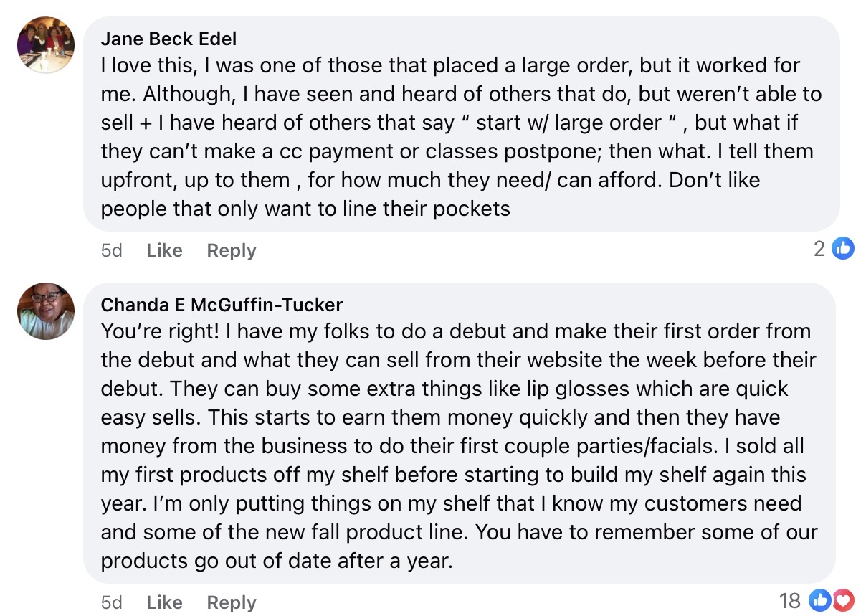
Task: View the 2 reactions count on Jane's comment
Action: pyautogui.click(x=819, y=249)
